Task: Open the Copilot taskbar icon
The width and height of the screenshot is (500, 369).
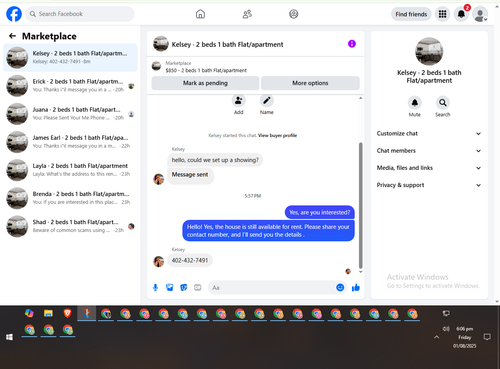Action: (x=29, y=313)
